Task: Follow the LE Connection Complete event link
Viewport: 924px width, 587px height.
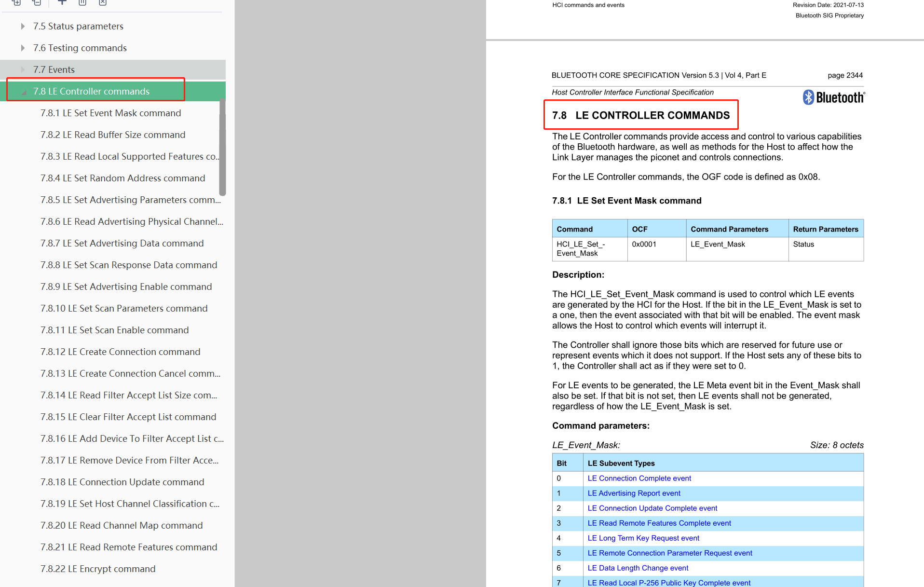Action: coord(639,478)
